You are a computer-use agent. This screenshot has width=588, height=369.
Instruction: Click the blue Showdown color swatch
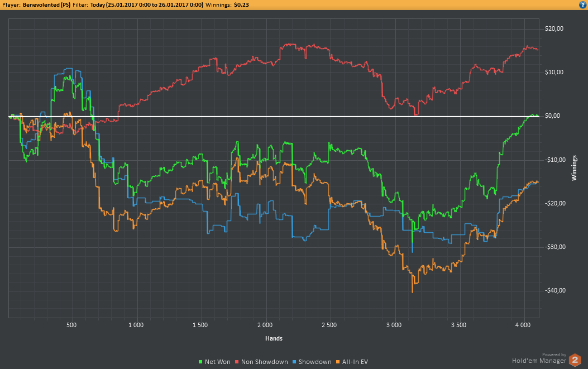tap(294, 362)
